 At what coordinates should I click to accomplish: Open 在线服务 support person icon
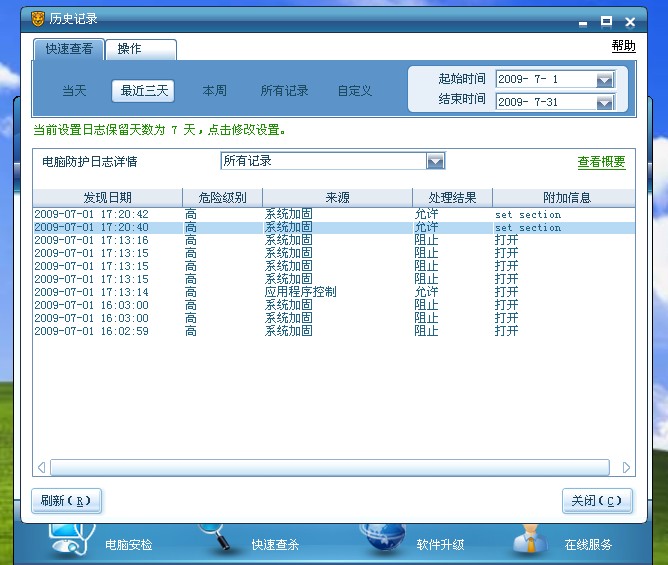[x=530, y=538]
